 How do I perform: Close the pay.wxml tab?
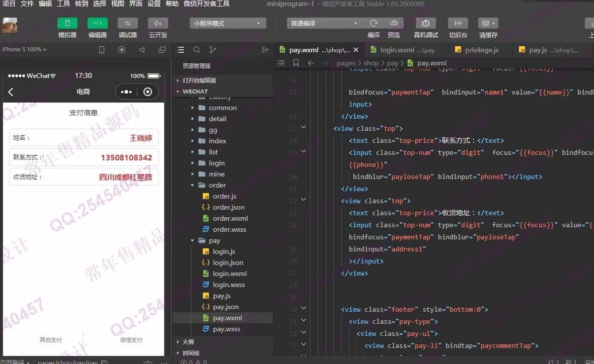point(356,50)
